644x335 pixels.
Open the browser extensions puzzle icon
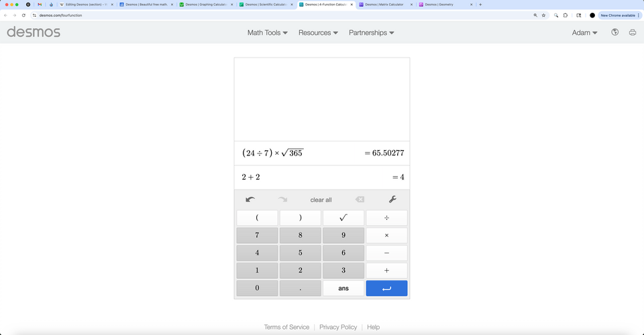[x=565, y=15]
